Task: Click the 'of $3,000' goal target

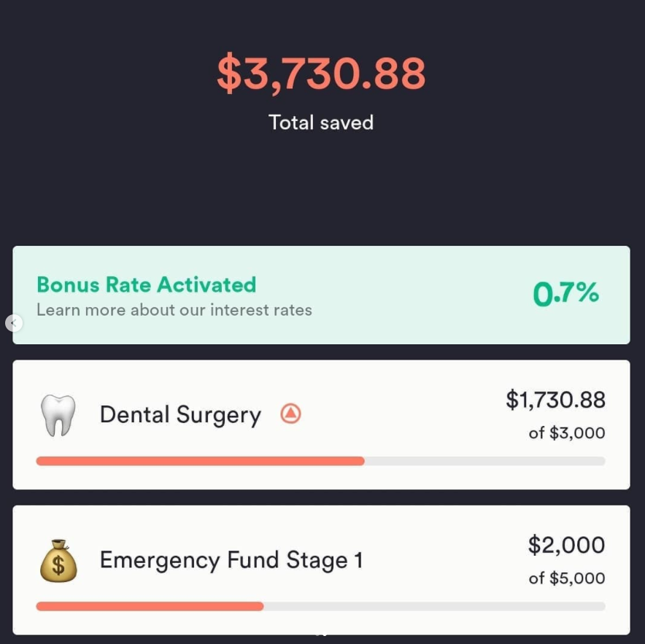Action: 567,433
